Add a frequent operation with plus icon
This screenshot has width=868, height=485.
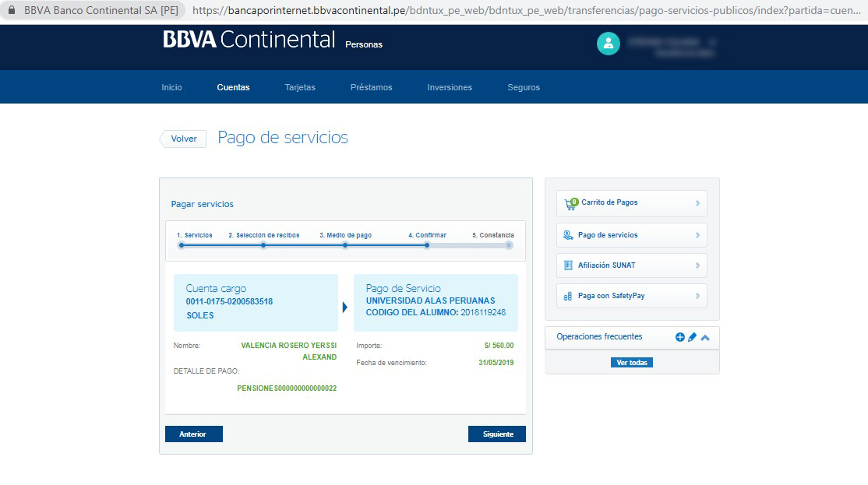click(679, 337)
